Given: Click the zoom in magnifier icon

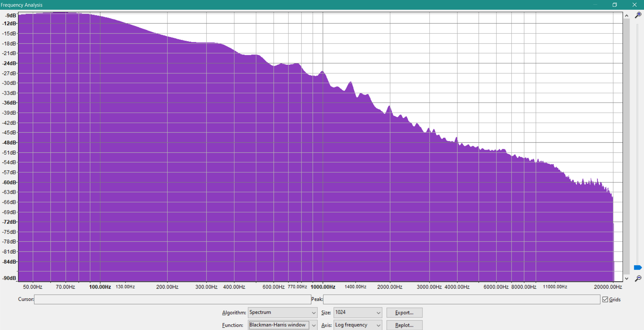Looking at the screenshot, I should pos(638,15).
